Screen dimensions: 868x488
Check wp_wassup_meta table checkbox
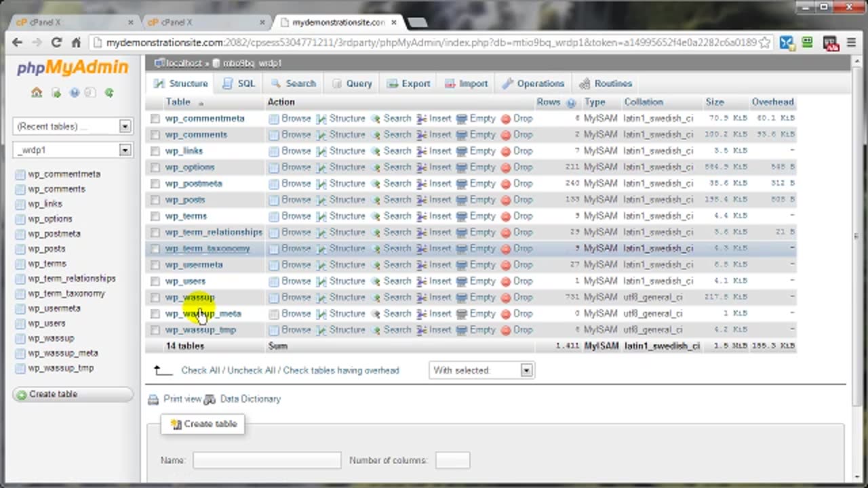tap(155, 314)
